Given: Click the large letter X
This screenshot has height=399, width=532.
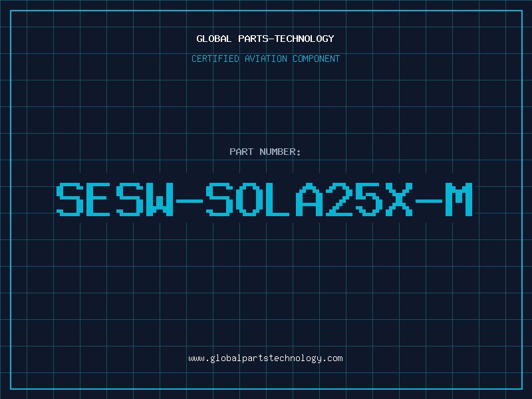Looking at the screenshot, I should click(399, 199).
